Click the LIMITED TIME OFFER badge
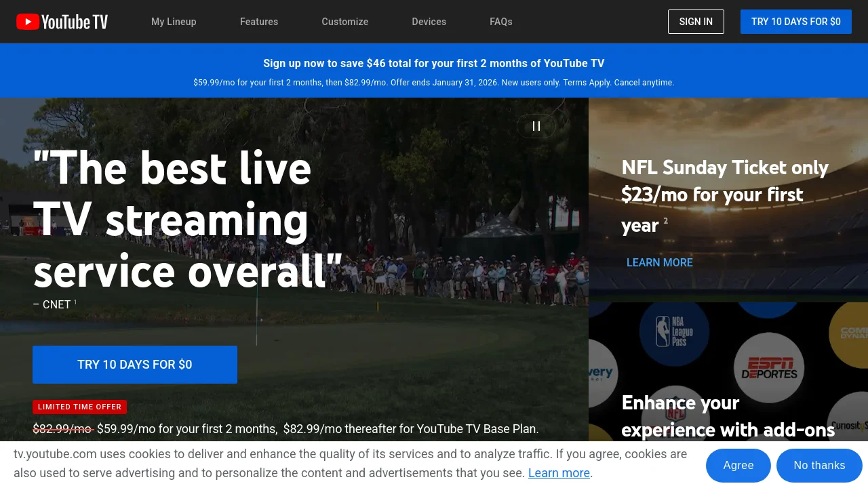Viewport: 868px width, 488px height. click(79, 407)
